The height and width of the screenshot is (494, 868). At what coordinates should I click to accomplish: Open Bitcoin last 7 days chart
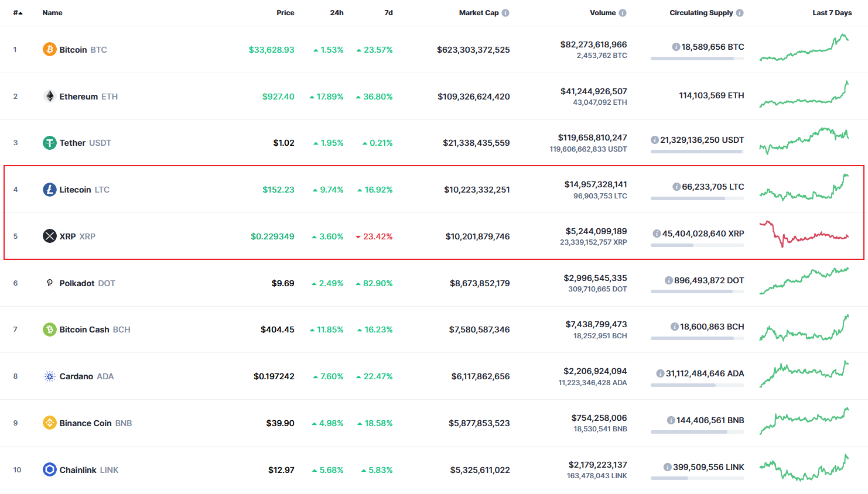[x=804, y=47]
